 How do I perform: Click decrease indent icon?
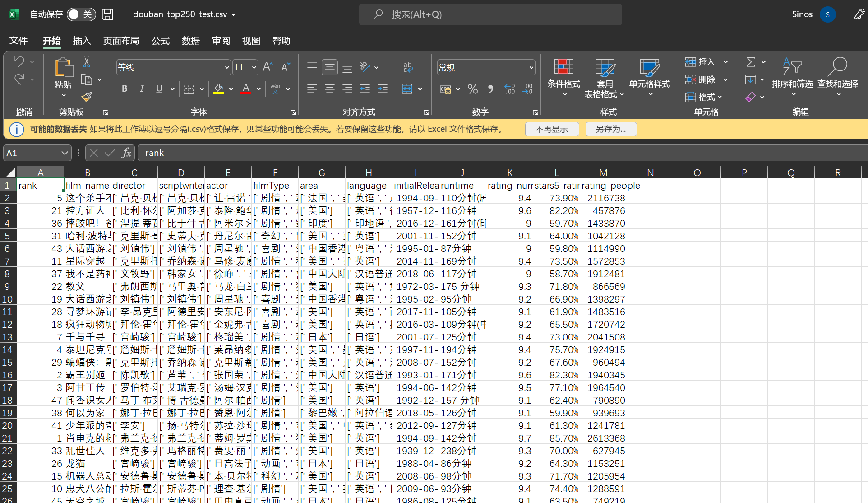[365, 88]
